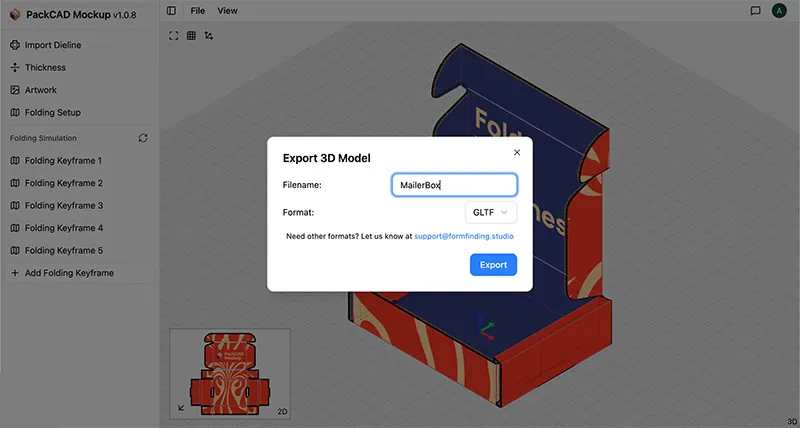Click the v1.0.8 version label

(x=124, y=15)
